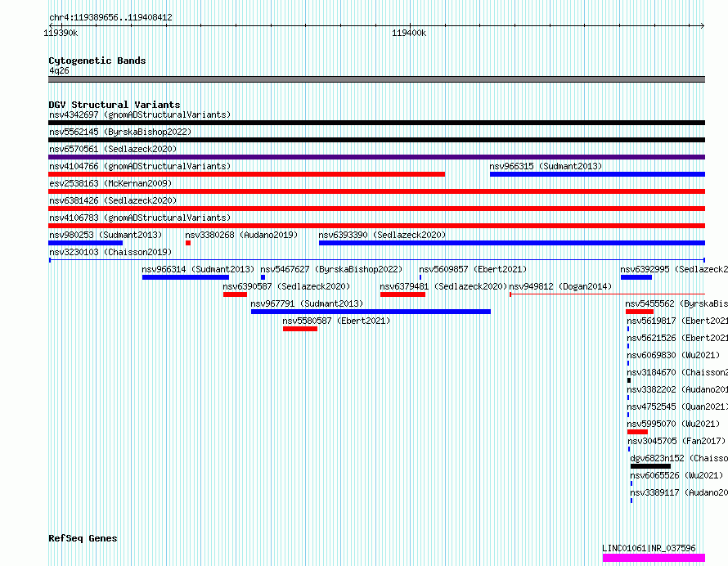
Task: Click the nsv4104766 gnomAD variant label
Action: (140, 166)
